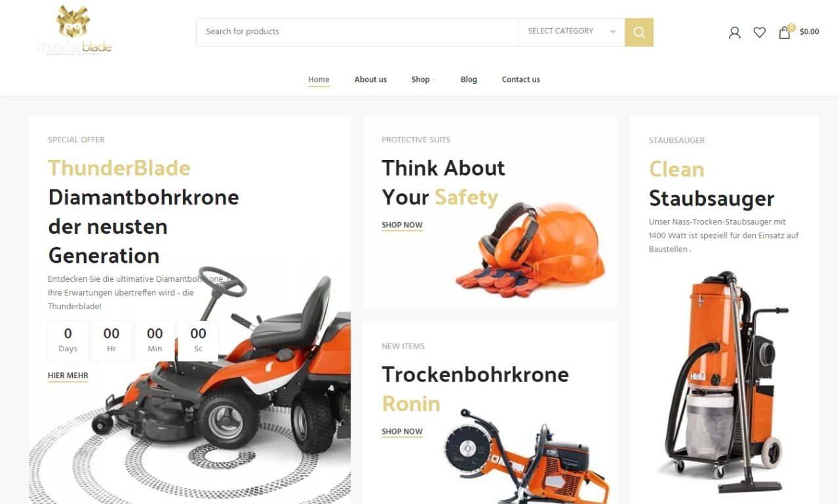Viewport: 839px width, 504px height.
Task: Open the shopping bag cart icon
Action: pyautogui.click(x=785, y=31)
